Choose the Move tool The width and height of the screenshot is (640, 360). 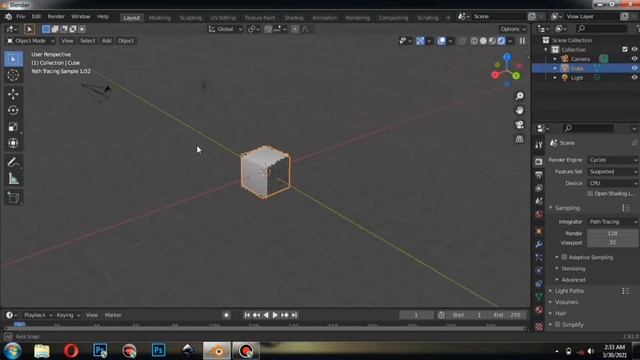[13, 94]
